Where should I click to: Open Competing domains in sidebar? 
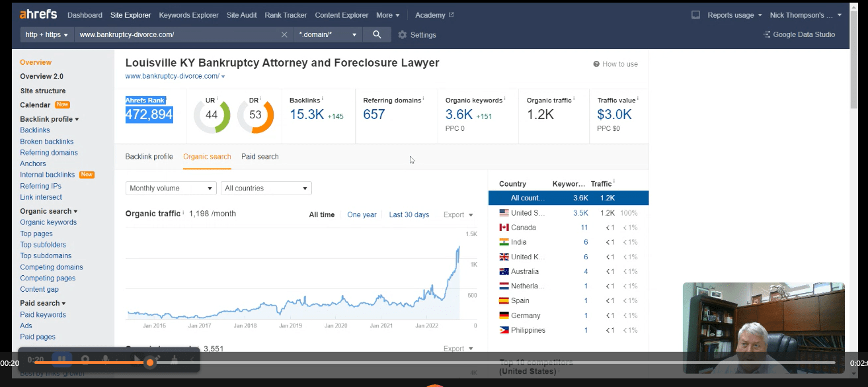coord(52,267)
